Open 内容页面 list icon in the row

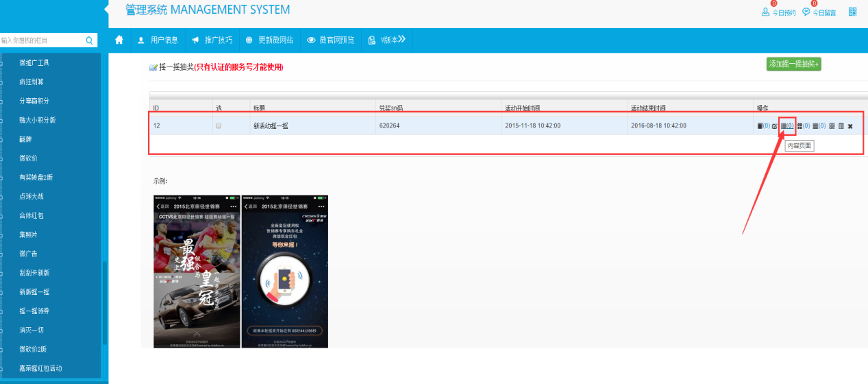(x=784, y=126)
